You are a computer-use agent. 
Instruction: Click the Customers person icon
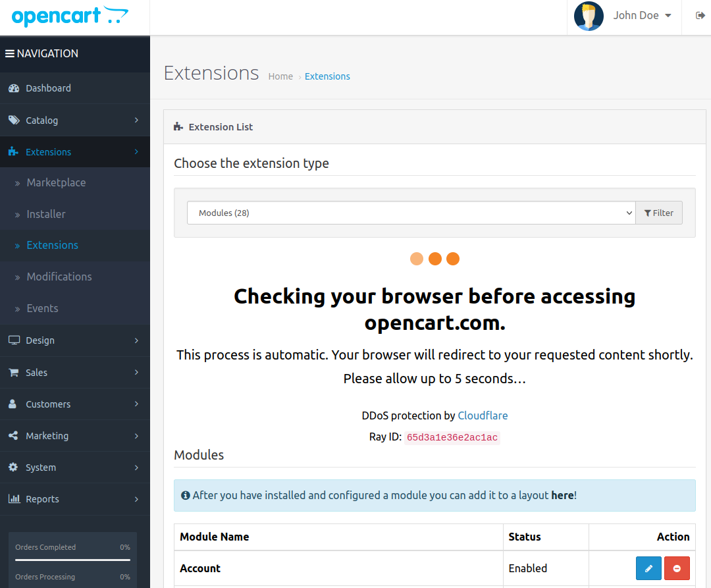coord(13,404)
